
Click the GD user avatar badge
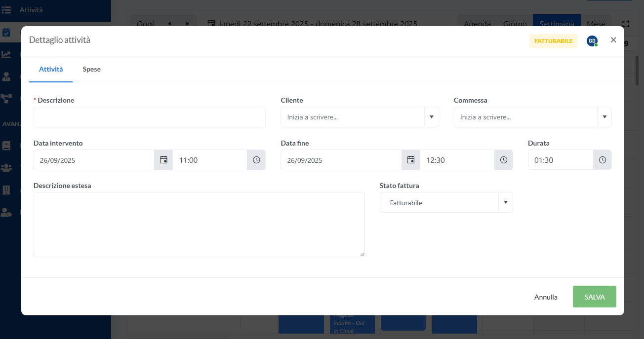592,41
